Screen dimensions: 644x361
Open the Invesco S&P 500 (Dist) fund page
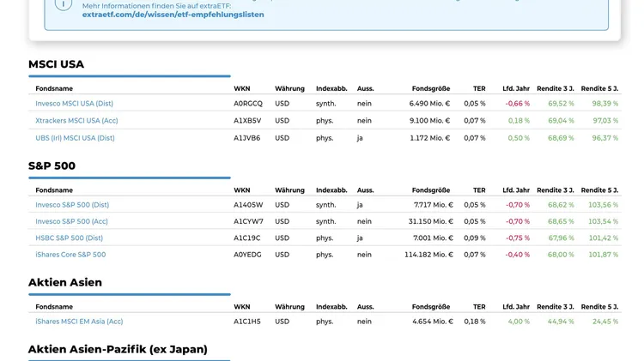[x=72, y=205]
